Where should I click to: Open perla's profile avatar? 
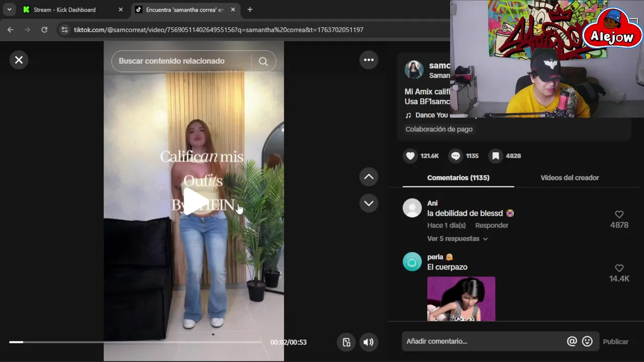[x=412, y=261]
